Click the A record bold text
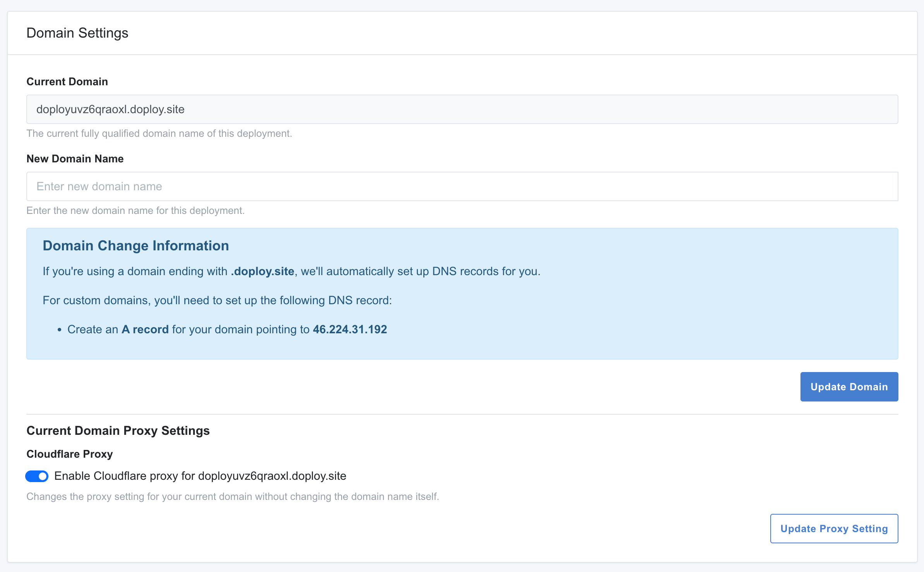This screenshot has height=572, width=924. pyautogui.click(x=145, y=329)
